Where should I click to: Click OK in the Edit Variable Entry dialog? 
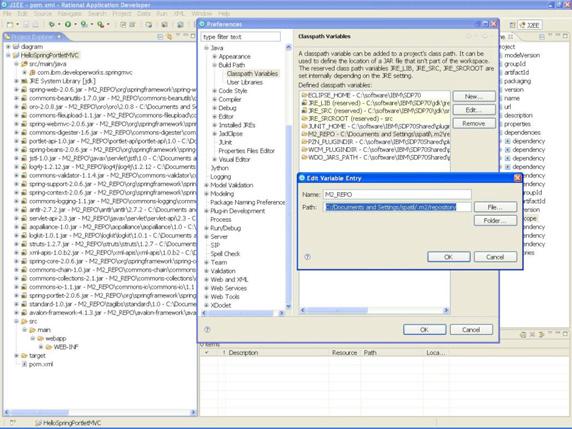point(448,257)
